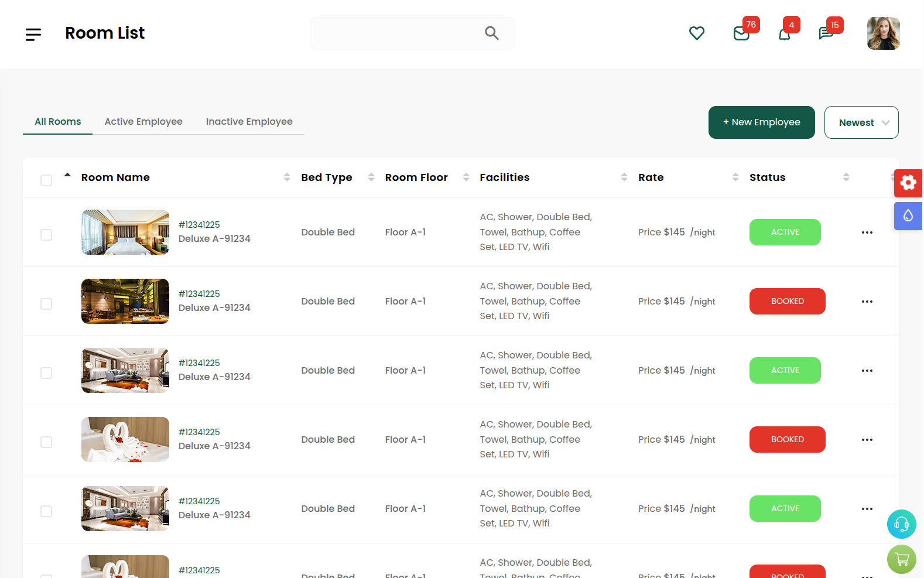Click Deluxe A-91234 in the first row

click(214, 239)
